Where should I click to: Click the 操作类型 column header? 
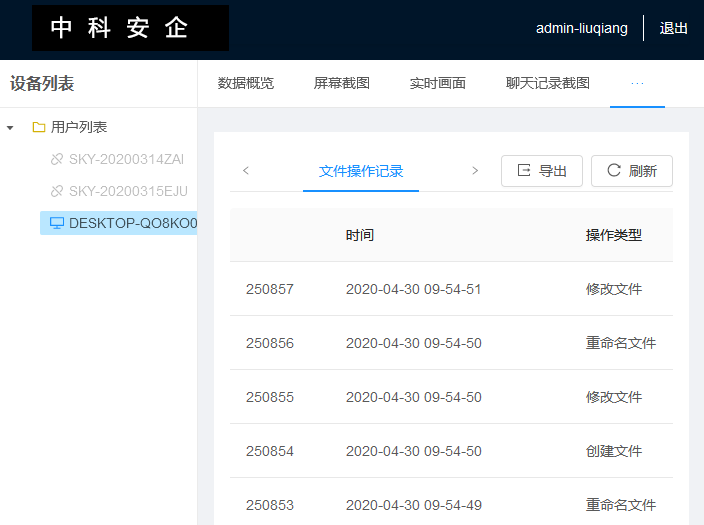click(x=614, y=235)
